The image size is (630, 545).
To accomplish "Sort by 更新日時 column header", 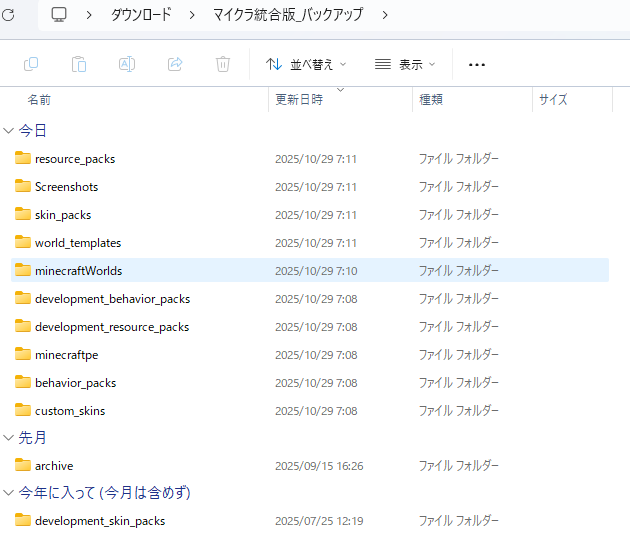I will coord(299,100).
